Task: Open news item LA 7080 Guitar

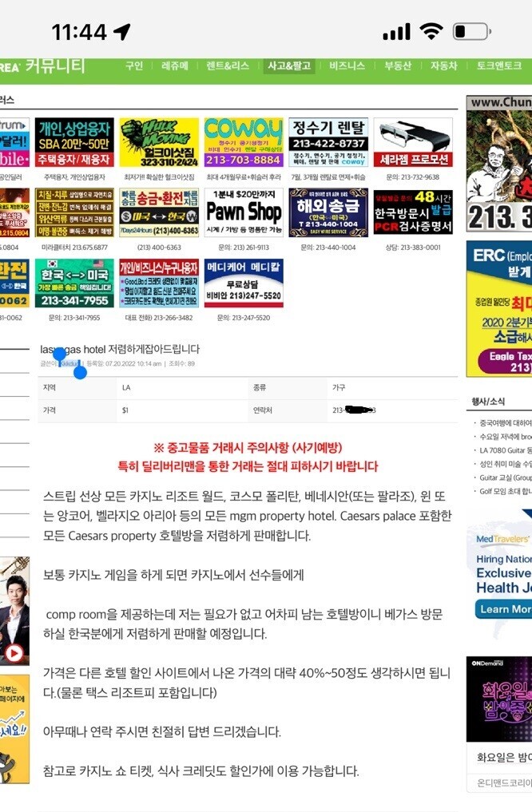Action: point(505,450)
